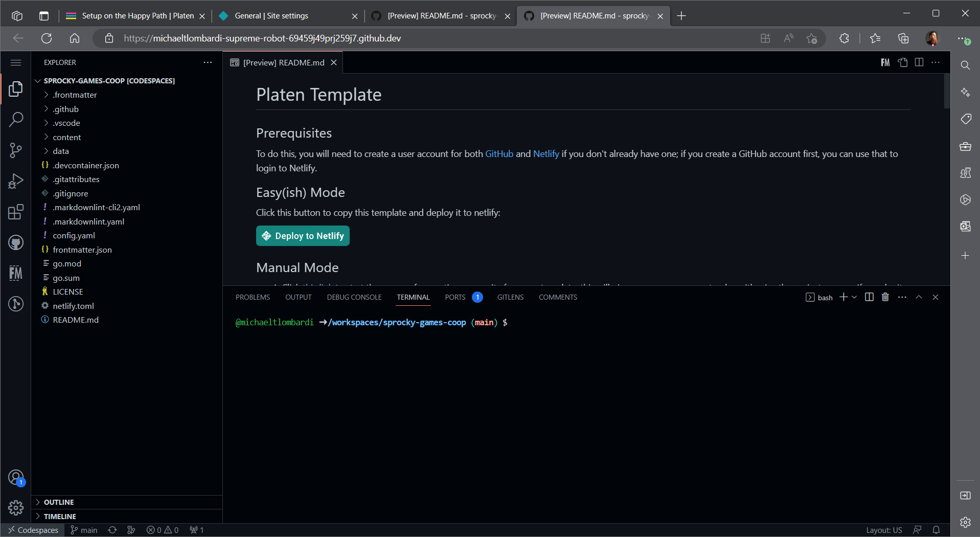Viewport: 980px width, 537px height.
Task: Open the launch profile dropdown beside new terminal
Action: (854, 297)
